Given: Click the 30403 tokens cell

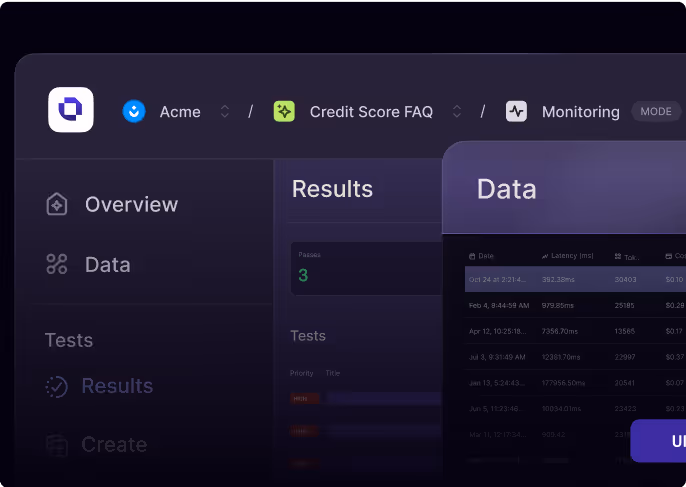Looking at the screenshot, I should click(x=625, y=280).
